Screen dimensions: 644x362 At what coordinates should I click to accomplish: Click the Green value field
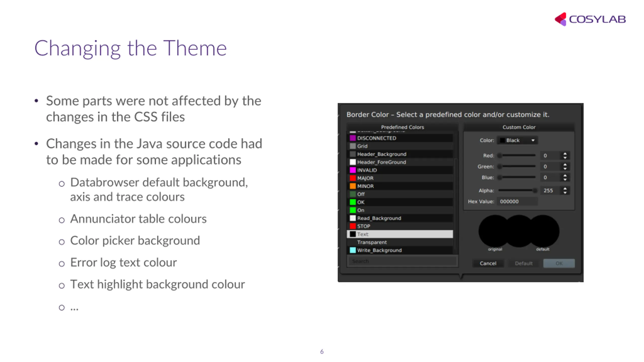coord(550,166)
